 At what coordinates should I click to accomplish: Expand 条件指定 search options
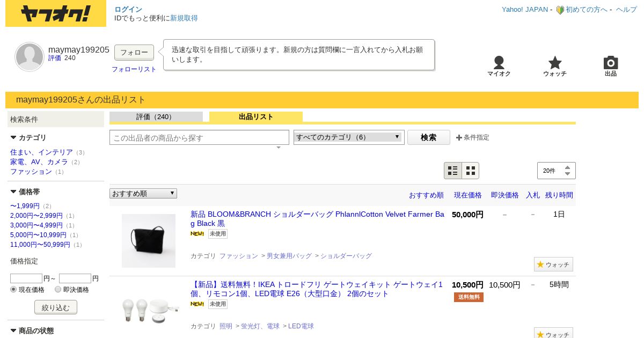point(477,137)
